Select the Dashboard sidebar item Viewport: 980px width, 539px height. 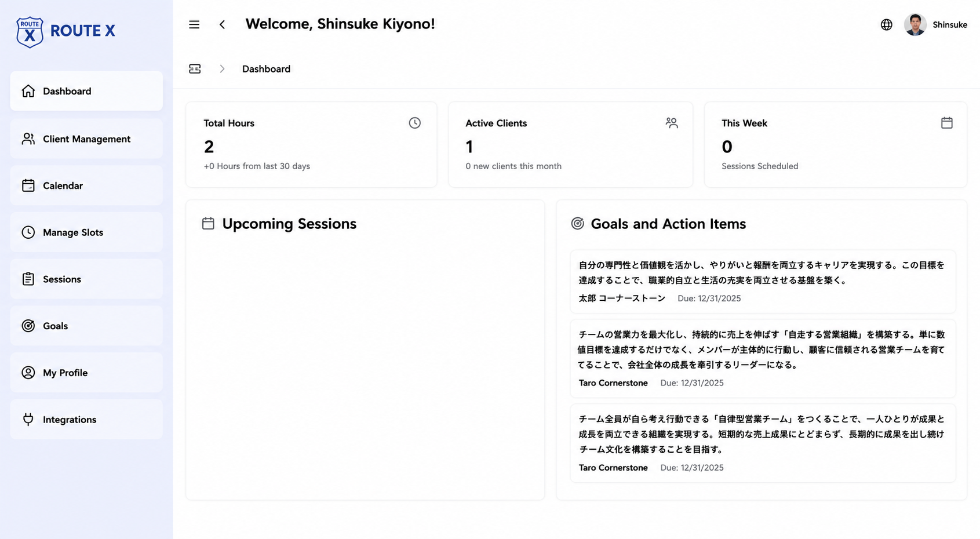coord(86,91)
